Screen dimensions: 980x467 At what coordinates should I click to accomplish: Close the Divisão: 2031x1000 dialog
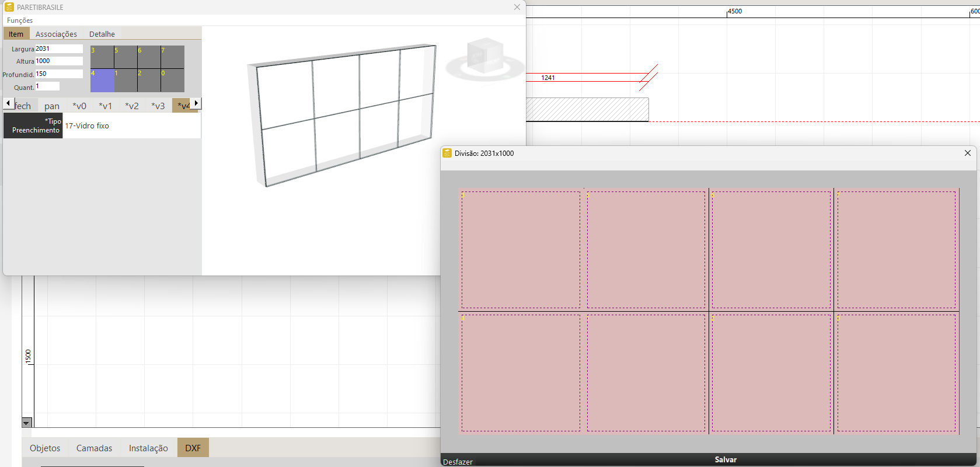pyautogui.click(x=967, y=153)
